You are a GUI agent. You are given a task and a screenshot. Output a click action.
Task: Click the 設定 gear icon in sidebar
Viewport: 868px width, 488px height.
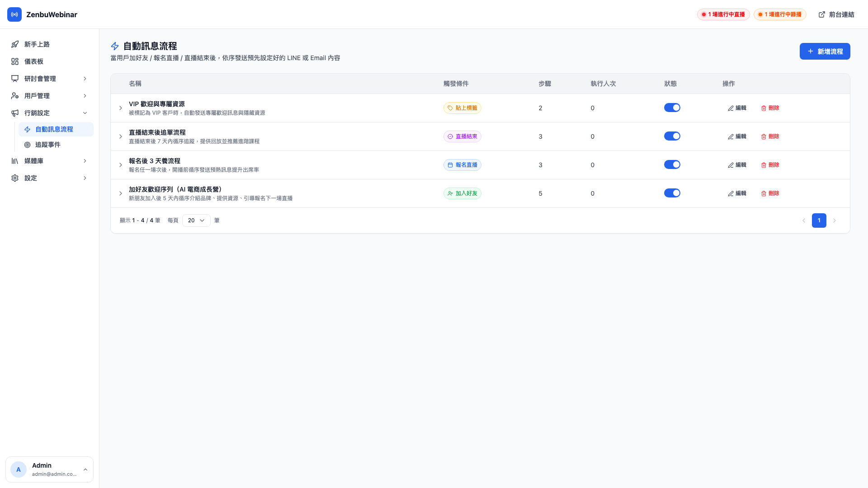pos(15,178)
